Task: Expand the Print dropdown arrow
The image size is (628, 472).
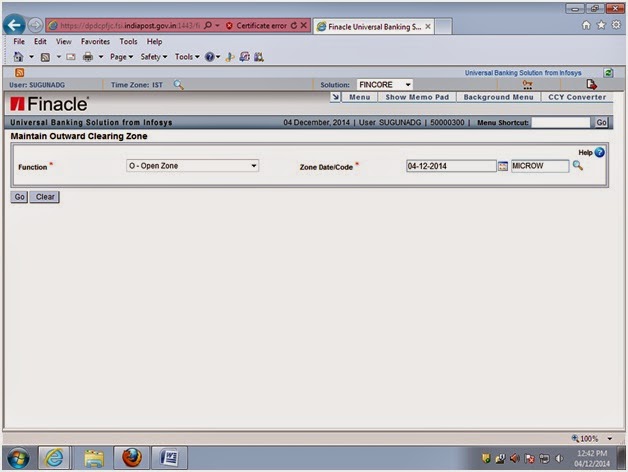Action: coord(101,57)
